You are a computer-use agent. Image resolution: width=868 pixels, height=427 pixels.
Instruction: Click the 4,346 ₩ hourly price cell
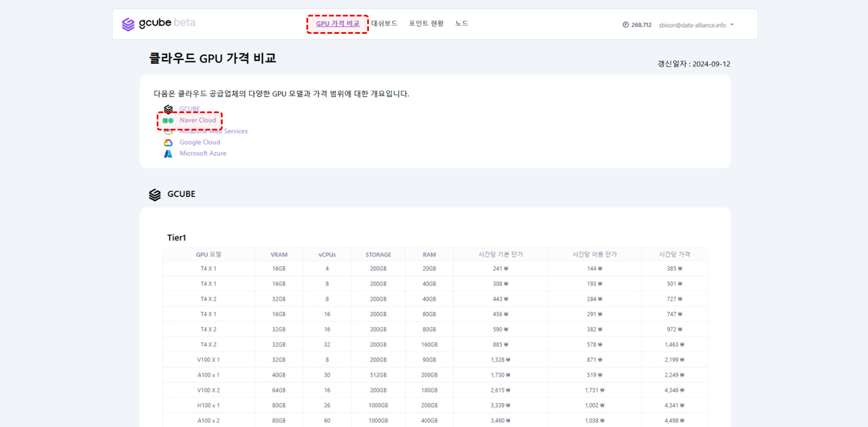pos(674,390)
